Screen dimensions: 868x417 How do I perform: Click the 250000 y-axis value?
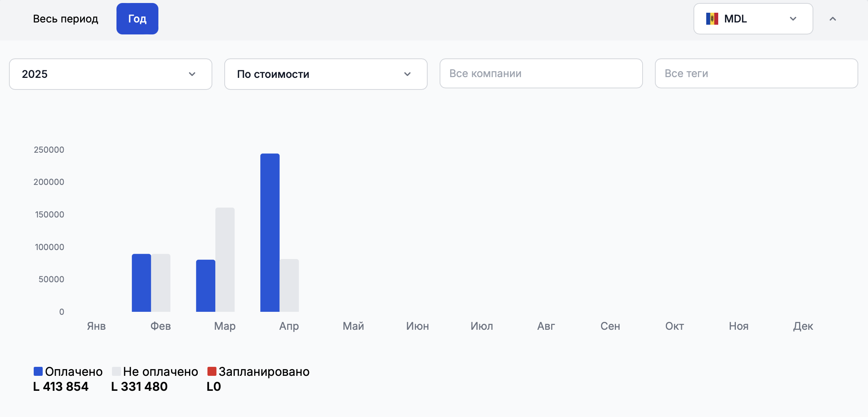point(49,150)
